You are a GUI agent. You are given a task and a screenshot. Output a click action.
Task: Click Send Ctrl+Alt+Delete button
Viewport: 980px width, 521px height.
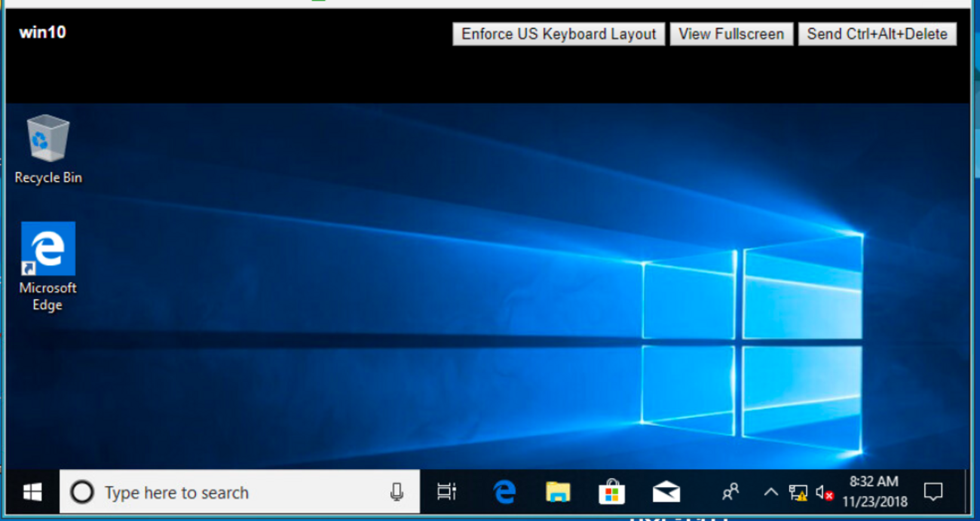click(x=877, y=34)
